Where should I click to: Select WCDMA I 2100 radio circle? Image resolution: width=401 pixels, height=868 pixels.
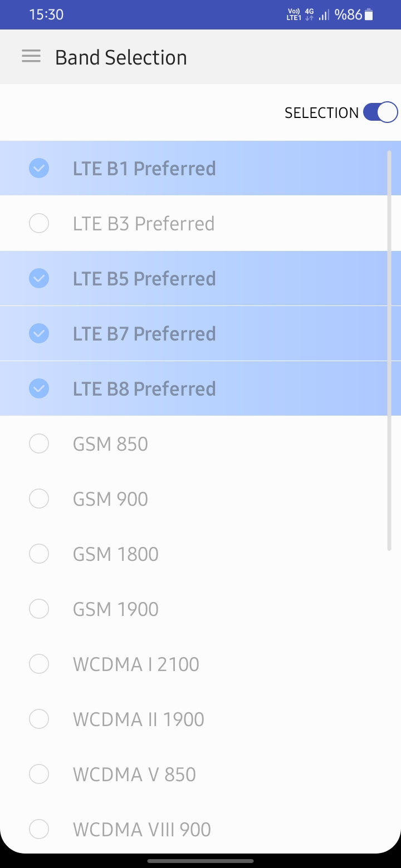[39, 664]
